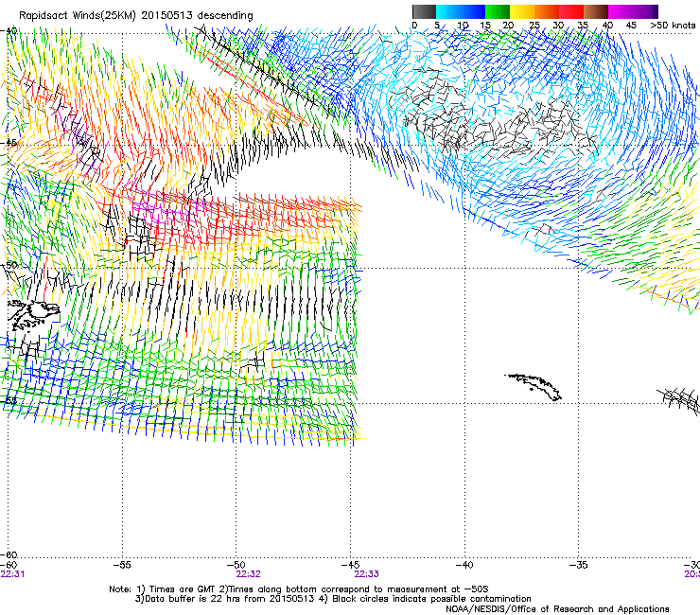Click the '-45' longitude axis label

click(350, 565)
